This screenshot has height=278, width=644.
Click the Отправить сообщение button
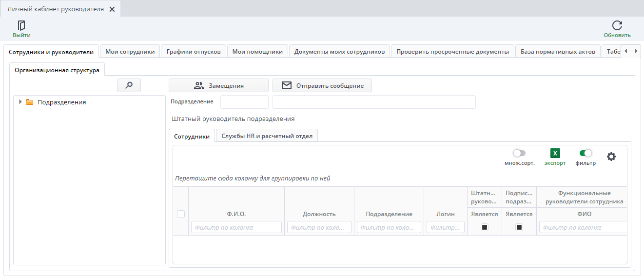[x=322, y=85]
